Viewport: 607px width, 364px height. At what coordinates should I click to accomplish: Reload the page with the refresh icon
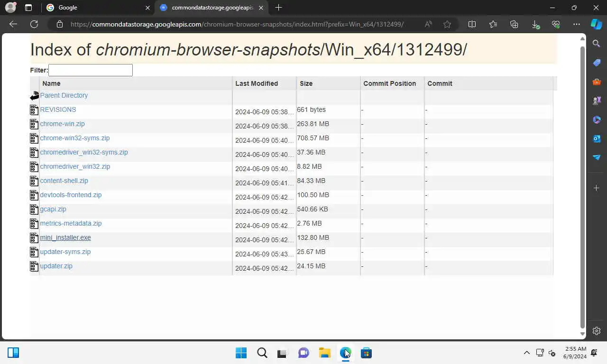(x=34, y=24)
